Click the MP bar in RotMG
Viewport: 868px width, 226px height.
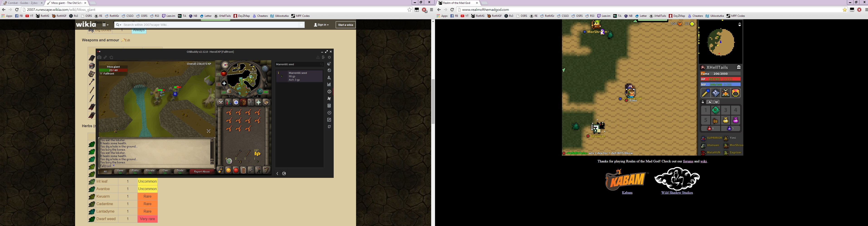pos(721,84)
